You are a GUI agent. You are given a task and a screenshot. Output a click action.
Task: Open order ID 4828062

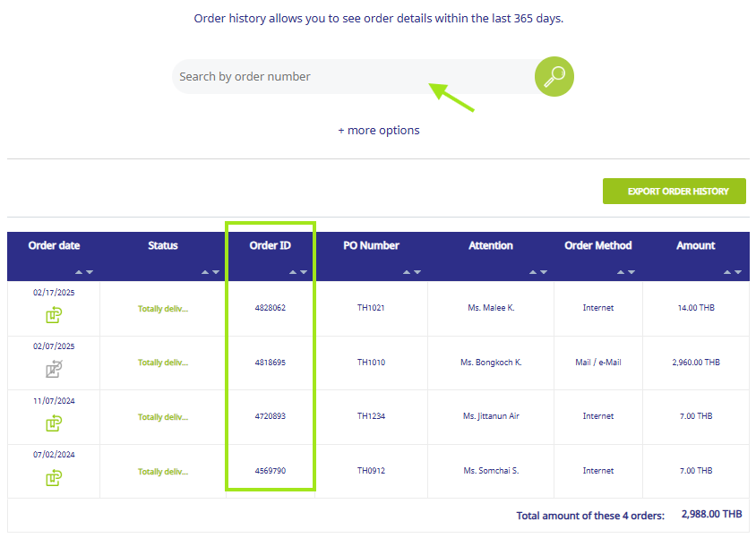(x=271, y=308)
